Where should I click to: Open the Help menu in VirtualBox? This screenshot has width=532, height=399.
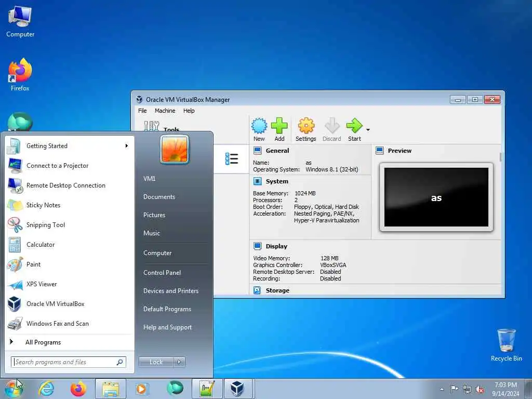189,111
